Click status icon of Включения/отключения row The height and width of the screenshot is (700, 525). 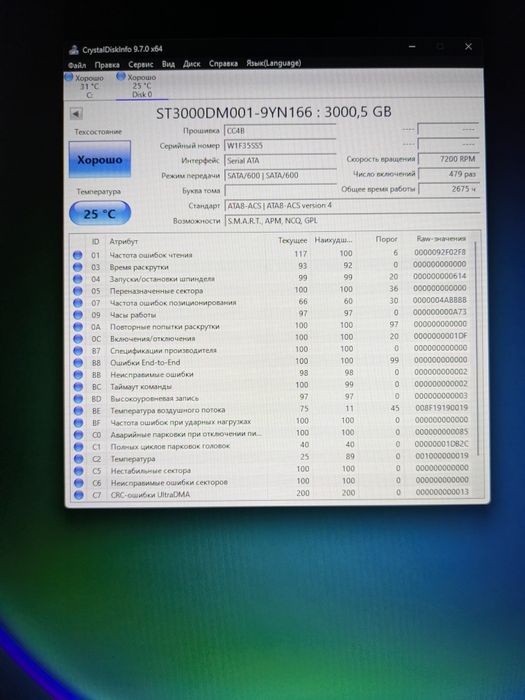(x=78, y=339)
